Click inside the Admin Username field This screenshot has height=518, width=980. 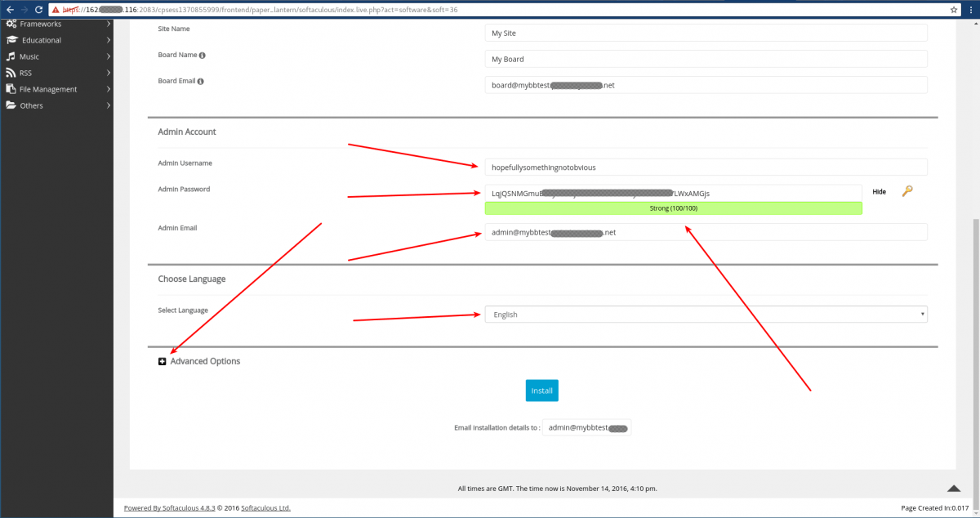click(x=705, y=167)
